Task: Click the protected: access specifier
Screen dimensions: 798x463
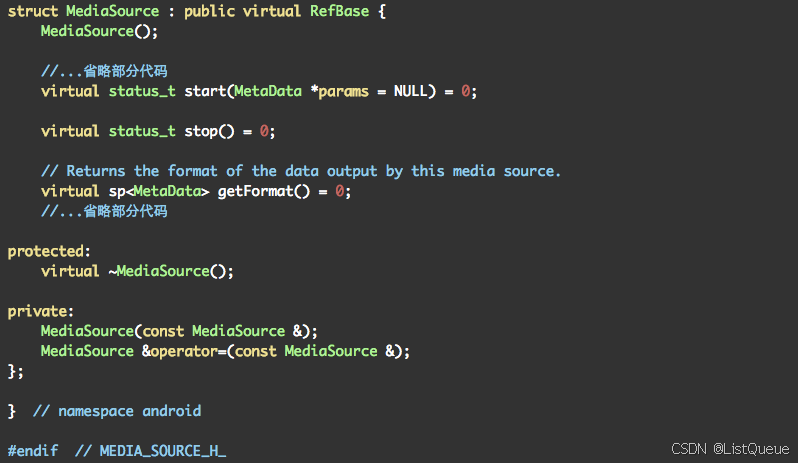Action: coord(49,251)
